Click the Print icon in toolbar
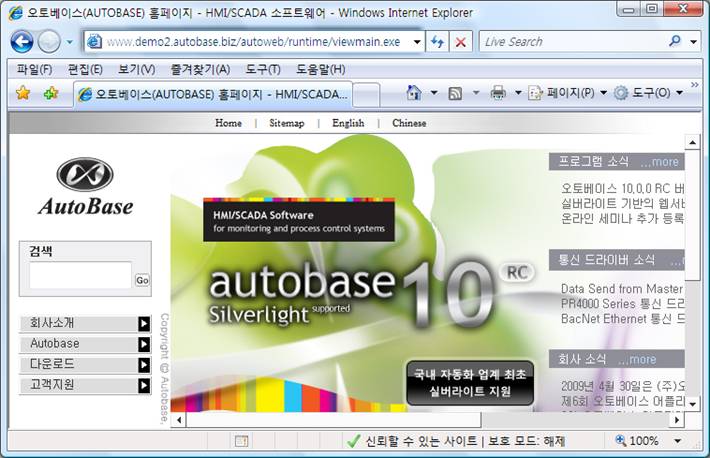 tap(498, 93)
